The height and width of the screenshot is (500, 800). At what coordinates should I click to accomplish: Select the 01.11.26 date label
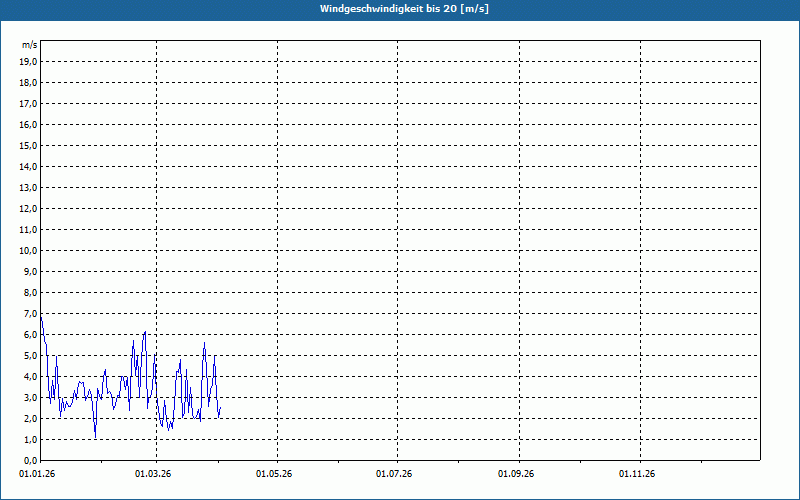[x=637, y=474]
